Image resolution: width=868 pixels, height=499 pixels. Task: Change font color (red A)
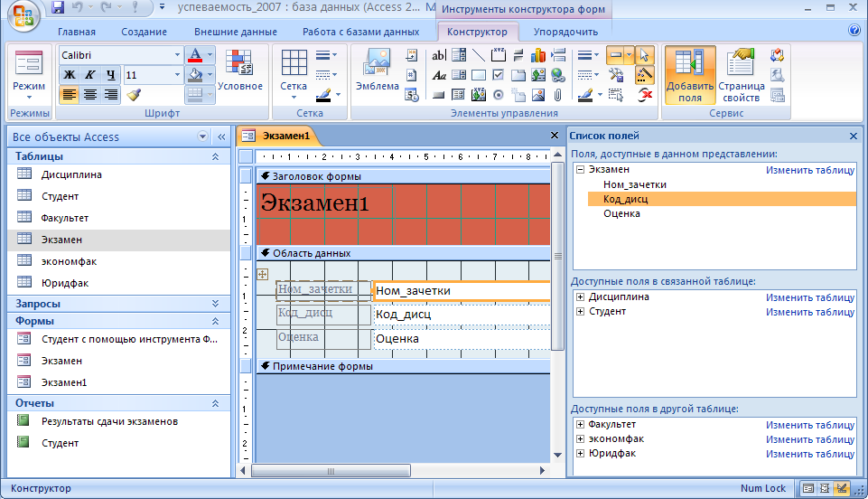click(195, 55)
